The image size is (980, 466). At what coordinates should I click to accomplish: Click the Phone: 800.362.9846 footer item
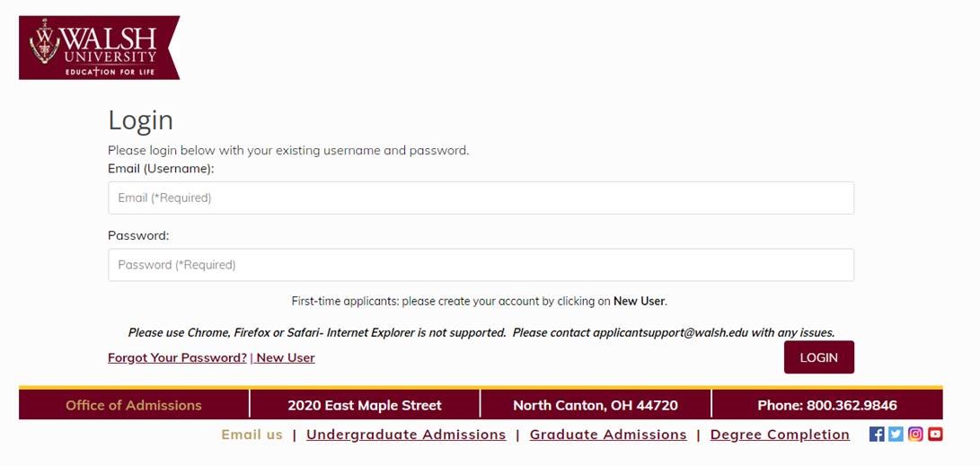click(826, 405)
